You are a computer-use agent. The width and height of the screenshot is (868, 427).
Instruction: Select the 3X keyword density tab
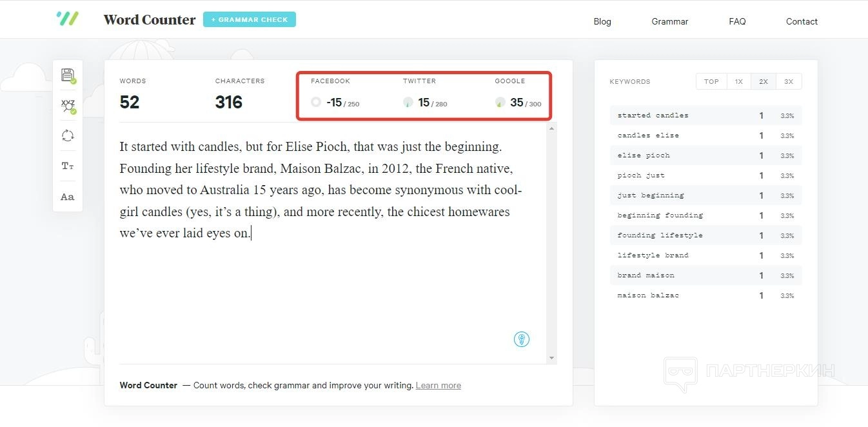[x=789, y=81]
